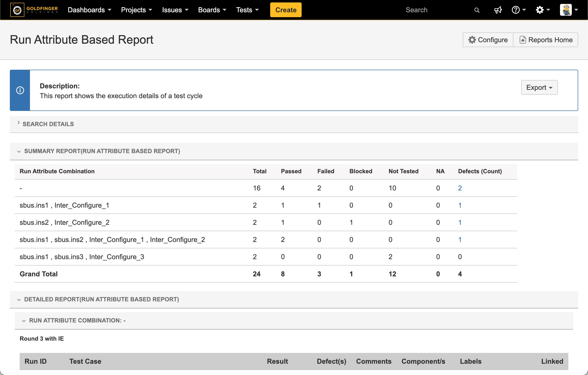The width and height of the screenshot is (588, 375).
Task: Click the search magnifier icon
Action: click(x=476, y=10)
